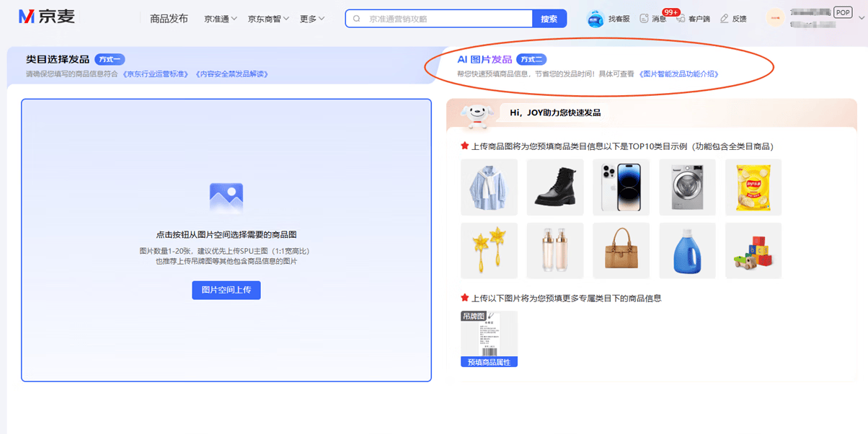Click the JOY dog mascot icon
The height and width of the screenshot is (434, 868).
(477, 114)
